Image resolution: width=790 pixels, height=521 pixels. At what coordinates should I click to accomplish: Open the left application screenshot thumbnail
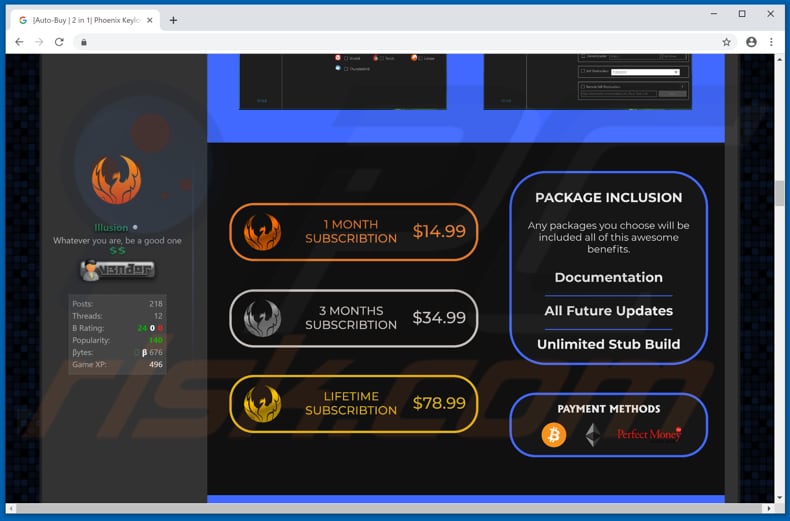click(342, 81)
